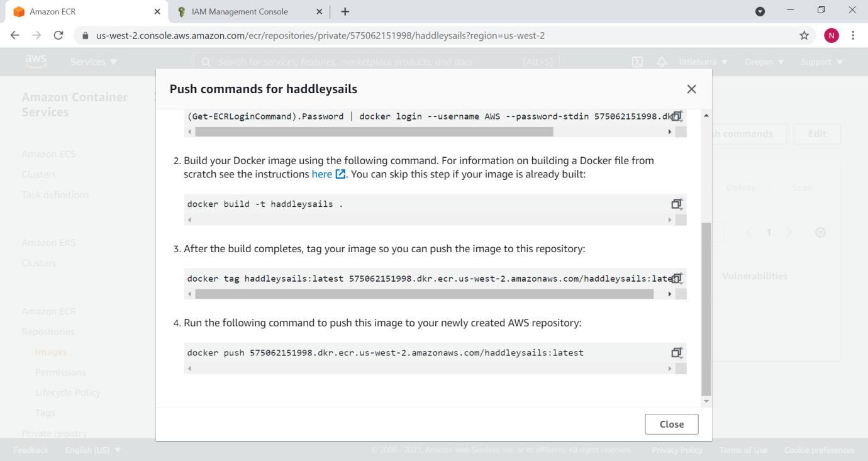Select Images in the sidebar
Image resolution: width=868 pixels, height=461 pixels.
[x=51, y=352]
